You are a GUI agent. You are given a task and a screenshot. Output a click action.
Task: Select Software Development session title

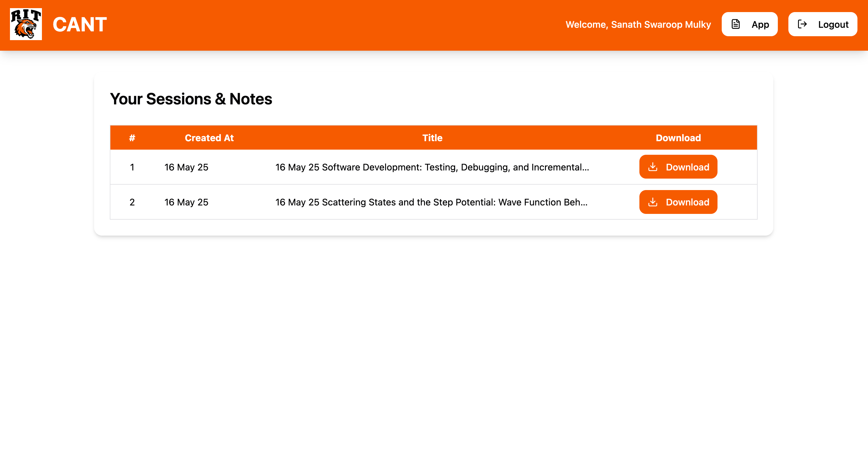[x=432, y=167]
